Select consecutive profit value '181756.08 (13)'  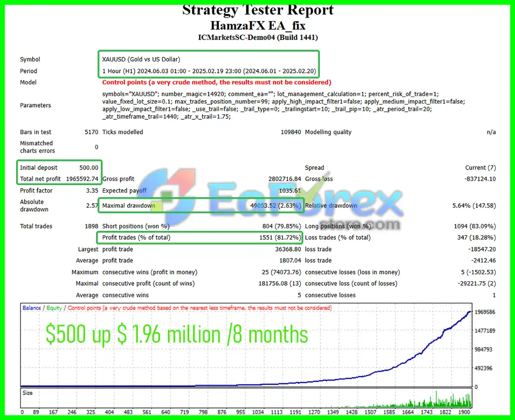tap(280, 283)
